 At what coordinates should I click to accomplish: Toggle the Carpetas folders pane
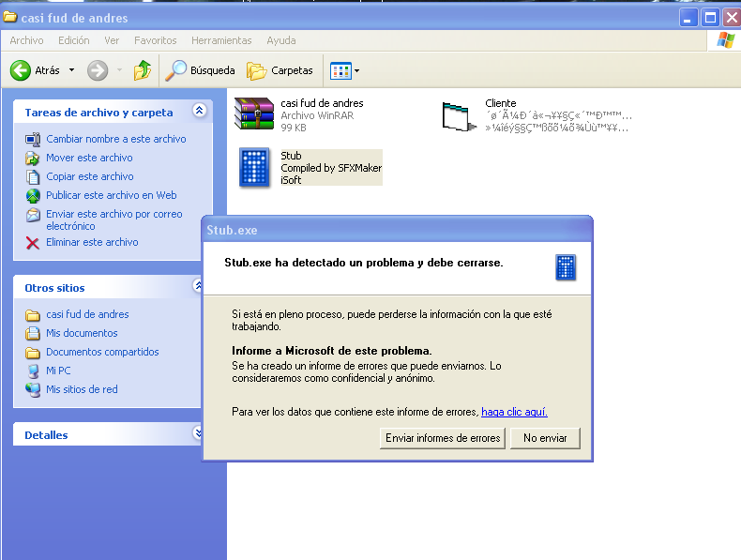coord(280,70)
